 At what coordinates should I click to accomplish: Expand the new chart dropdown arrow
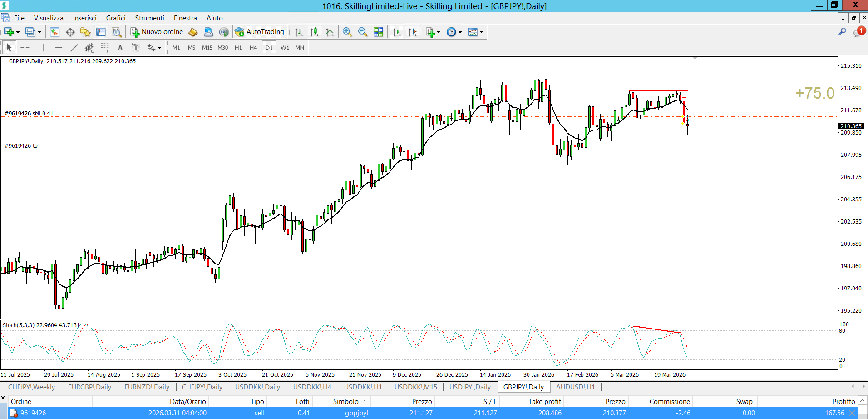click(x=18, y=32)
